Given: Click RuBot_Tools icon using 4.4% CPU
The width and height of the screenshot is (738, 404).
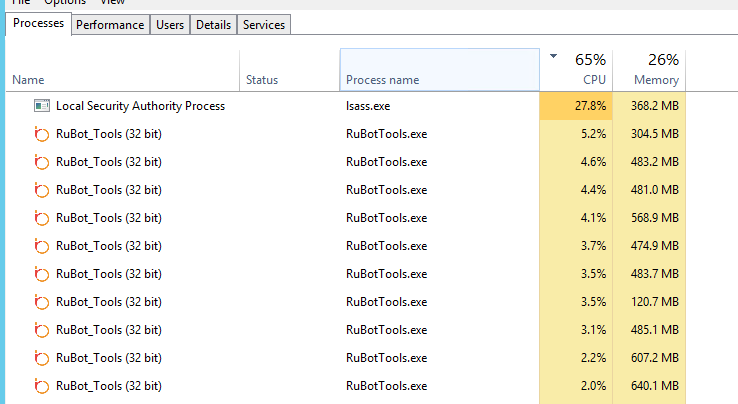Looking at the screenshot, I should tap(42, 190).
